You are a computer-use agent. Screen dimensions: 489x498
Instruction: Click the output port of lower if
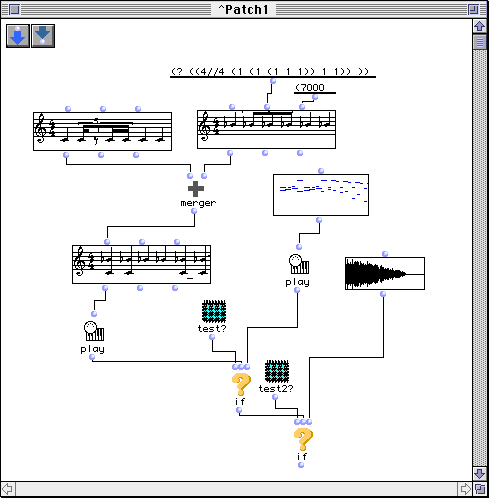(301, 465)
